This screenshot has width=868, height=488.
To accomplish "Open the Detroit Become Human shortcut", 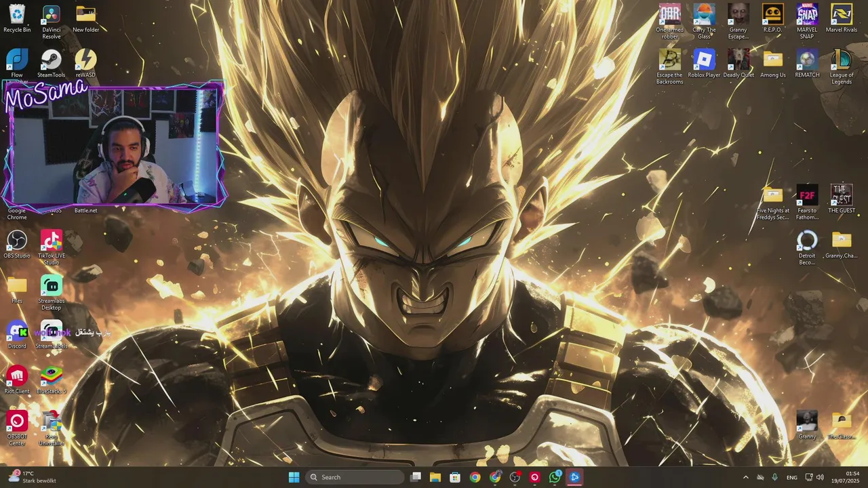I will tap(807, 247).
